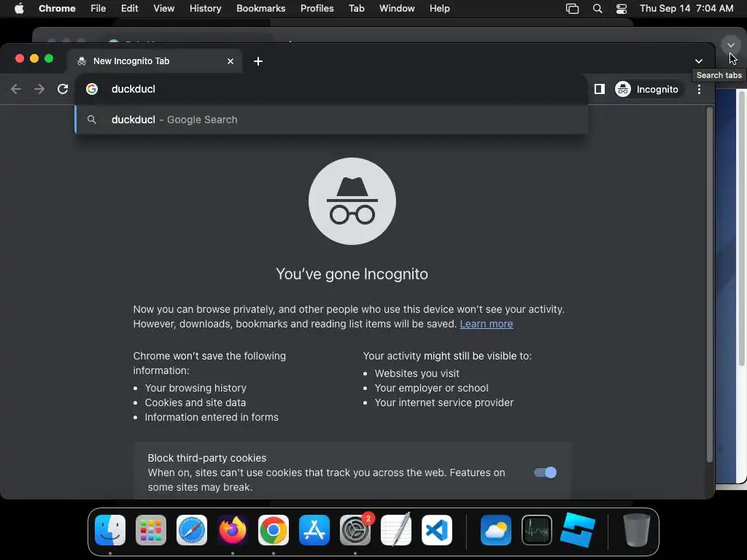The width and height of the screenshot is (747, 560).
Task: Open the Help menu
Action: 440,9
